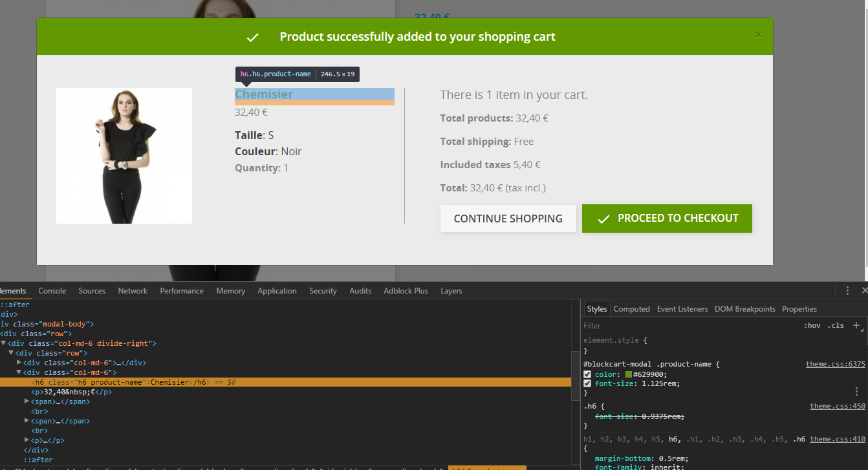
Task: Open DevTools more options kebab menu
Action: click(847, 291)
